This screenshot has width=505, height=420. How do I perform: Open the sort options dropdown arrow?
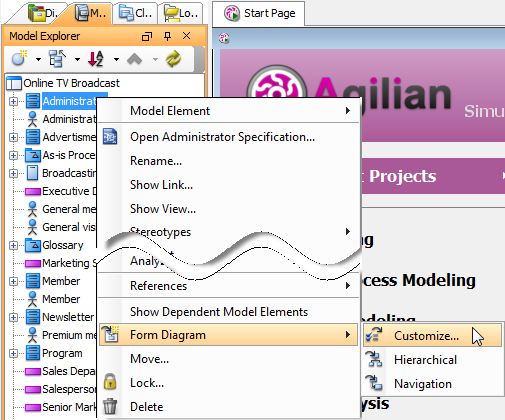[116, 60]
